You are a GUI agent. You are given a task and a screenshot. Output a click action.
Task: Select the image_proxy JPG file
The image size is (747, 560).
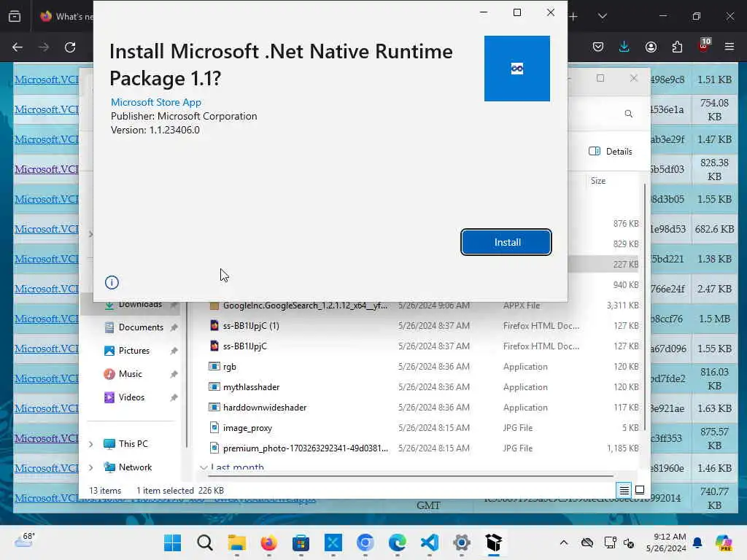[x=423, y=427]
